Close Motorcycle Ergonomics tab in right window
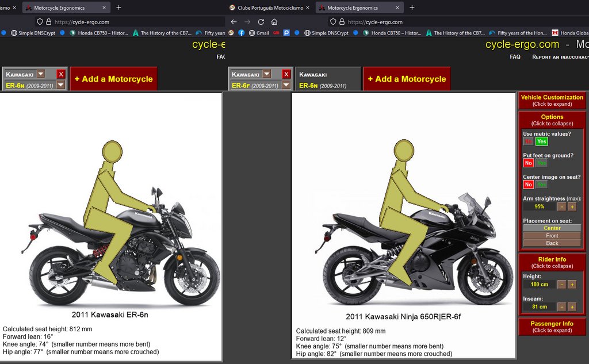Viewport: 589px width, 364px height. (x=397, y=7)
